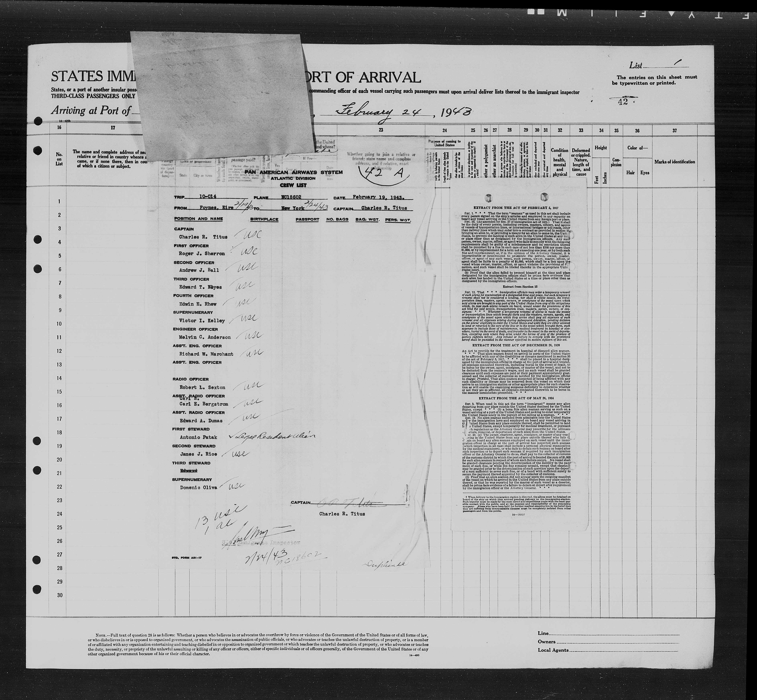Viewport: 757px width, 700px height.
Task: Select 'Purpose of coming to United States' header
Action: tap(444, 143)
